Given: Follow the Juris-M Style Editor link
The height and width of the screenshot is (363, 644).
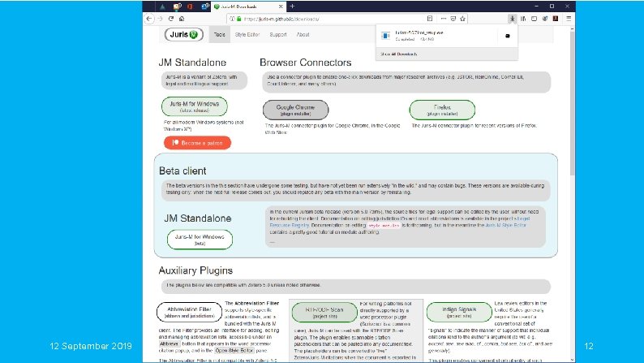Looking at the screenshot, I should [x=505, y=225].
